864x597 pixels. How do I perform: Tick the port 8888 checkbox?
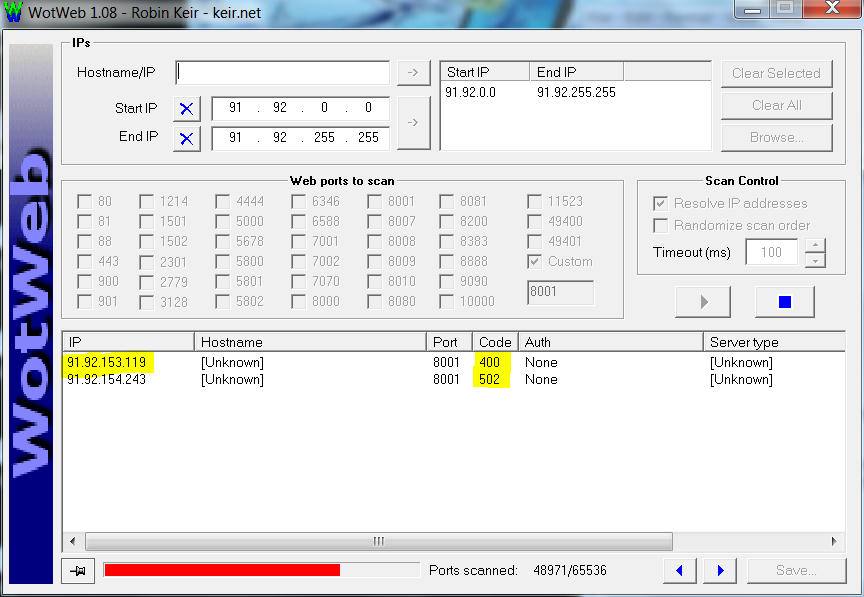(446, 261)
